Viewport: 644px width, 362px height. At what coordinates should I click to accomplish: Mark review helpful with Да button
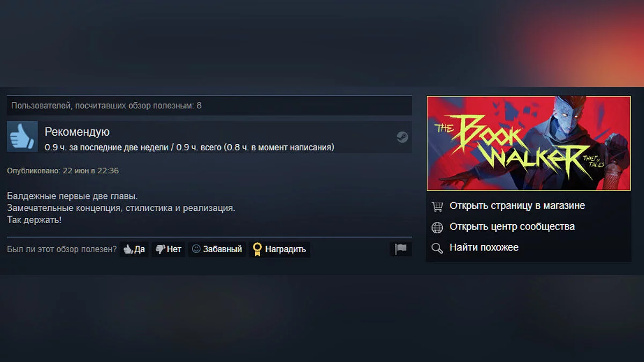134,249
